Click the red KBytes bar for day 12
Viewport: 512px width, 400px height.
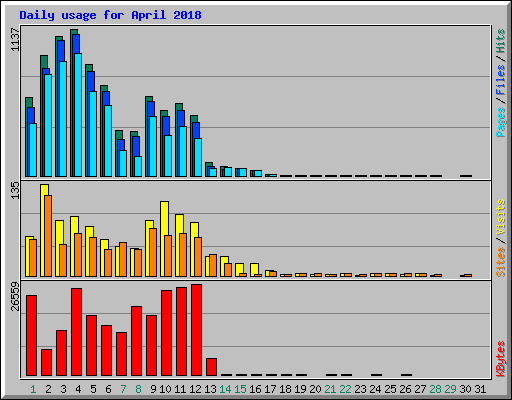coord(196,330)
